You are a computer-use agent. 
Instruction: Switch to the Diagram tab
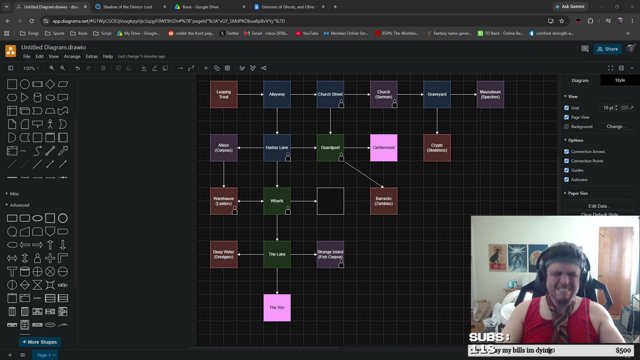[x=580, y=80]
